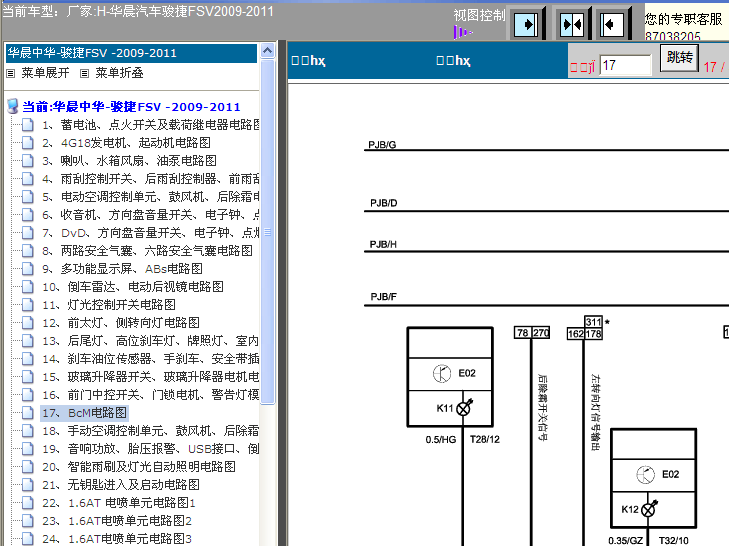Click the page icon beside 3、喇叭

[x=28, y=161]
